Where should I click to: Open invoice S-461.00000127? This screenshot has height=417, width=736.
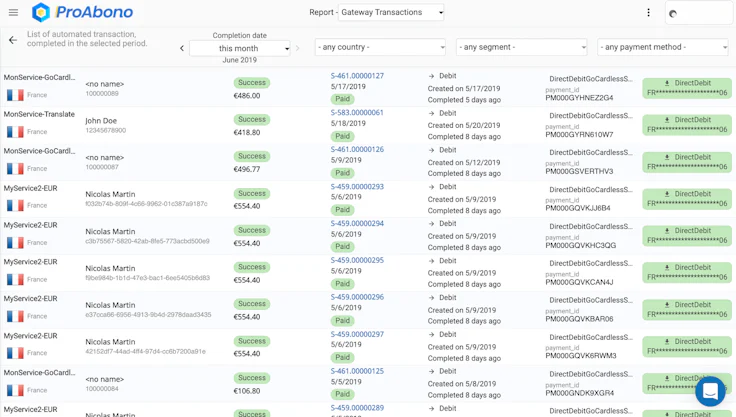[x=357, y=76]
